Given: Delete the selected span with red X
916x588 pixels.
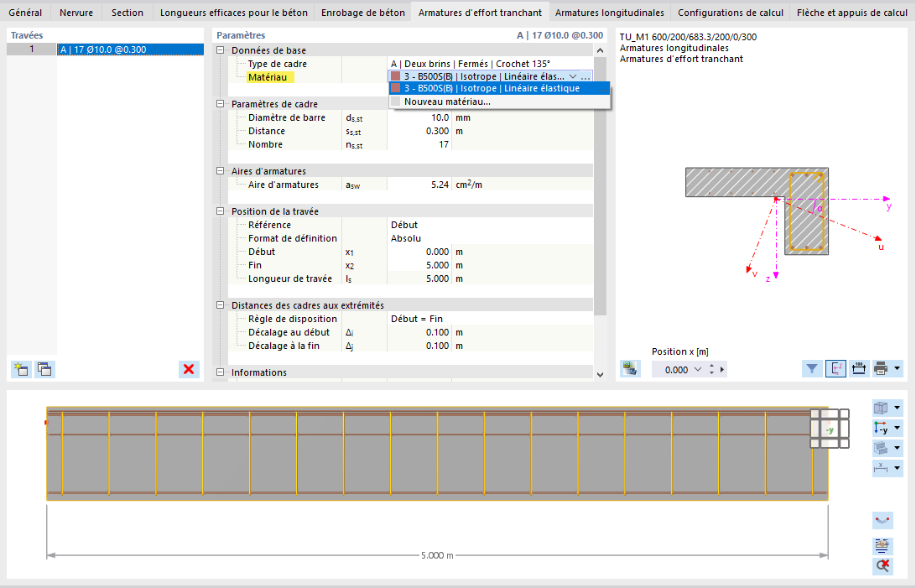Looking at the screenshot, I should [x=189, y=369].
